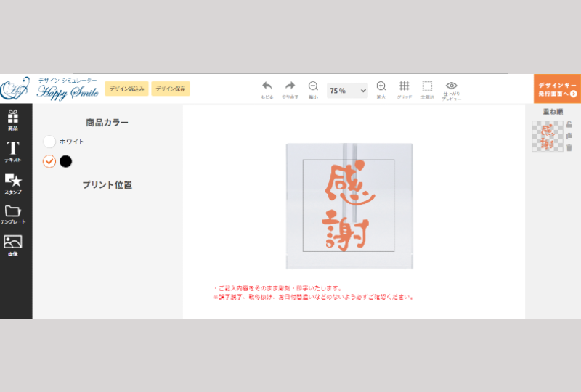
Task: Select the white (ホワイト) product color
Action: tap(49, 142)
